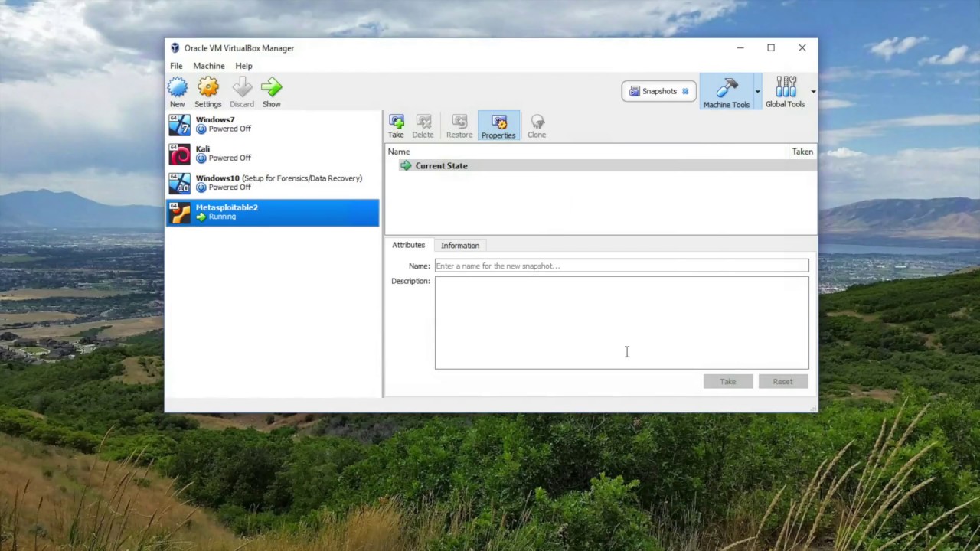
Task: Click the Discard toolbar icon
Action: click(242, 87)
